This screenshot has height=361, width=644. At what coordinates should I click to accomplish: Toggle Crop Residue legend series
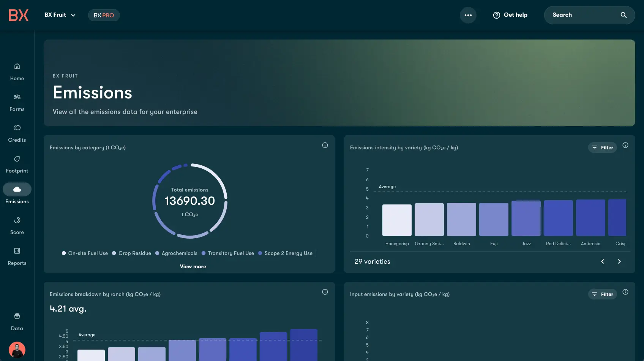click(x=131, y=253)
